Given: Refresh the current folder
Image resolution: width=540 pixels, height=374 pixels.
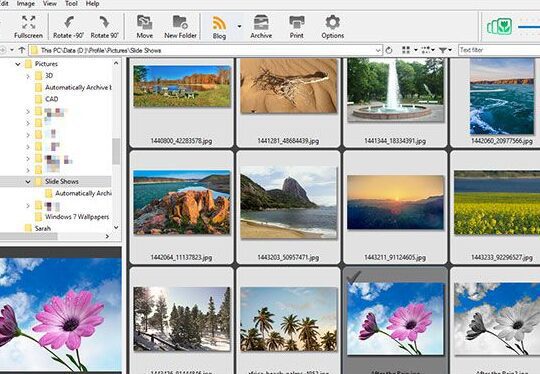Looking at the screenshot, I should coord(389,50).
